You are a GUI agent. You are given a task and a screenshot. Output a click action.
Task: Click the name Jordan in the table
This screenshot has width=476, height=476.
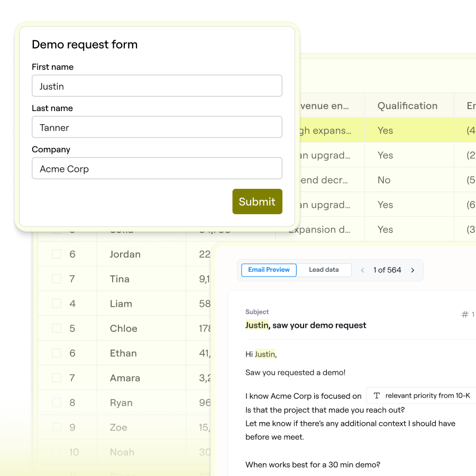pyautogui.click(x=125, y=254)
